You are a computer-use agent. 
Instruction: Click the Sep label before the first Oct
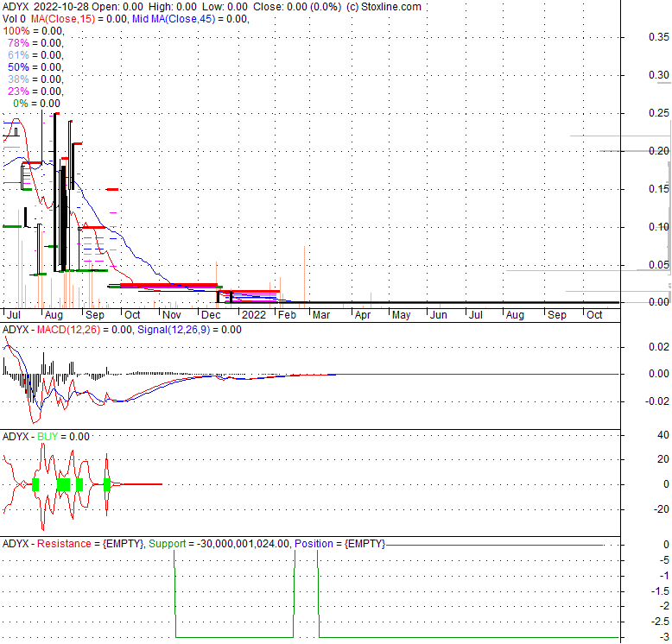click(x=95, y=315)
